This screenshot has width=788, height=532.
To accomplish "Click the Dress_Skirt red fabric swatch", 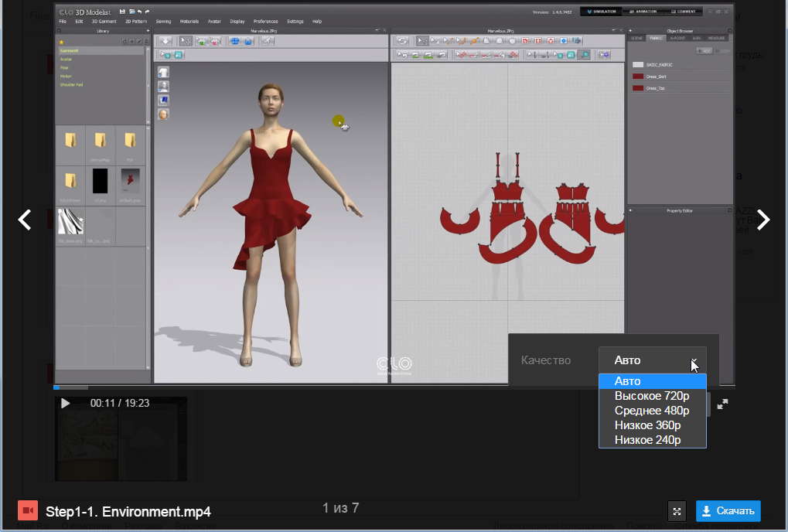I will (638, 77).
